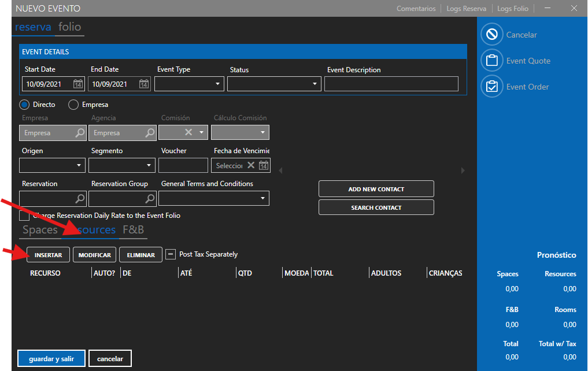Screen dimensions: 588x371
Task: Enable Charge Reservation Daily Rate checkbox
Action: [x=24, y=216]
